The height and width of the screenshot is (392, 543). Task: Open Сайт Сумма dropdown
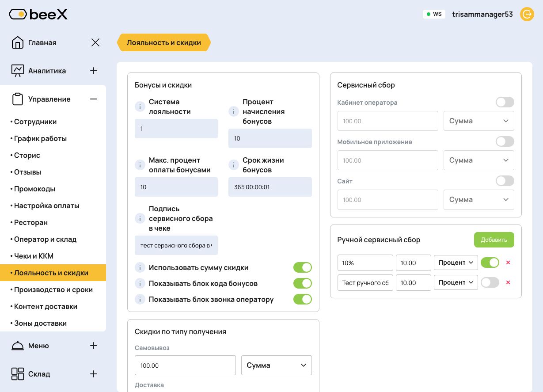click(479, 199)
